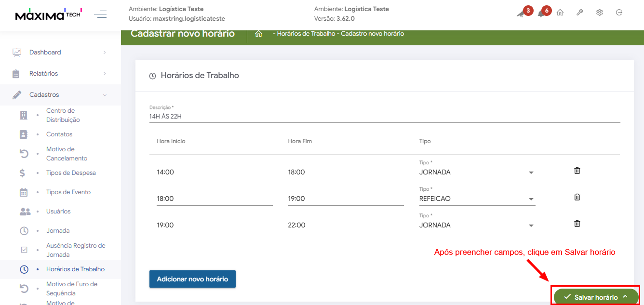Open the notifications bell icon
The width and height of the screenshot is (644, 305).
click(541, 13)
